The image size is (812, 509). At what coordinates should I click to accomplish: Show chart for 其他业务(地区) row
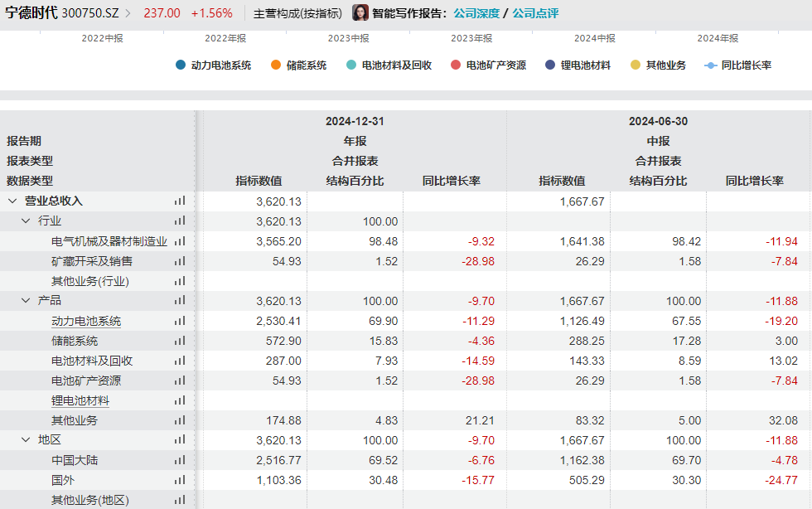(180, 500)
